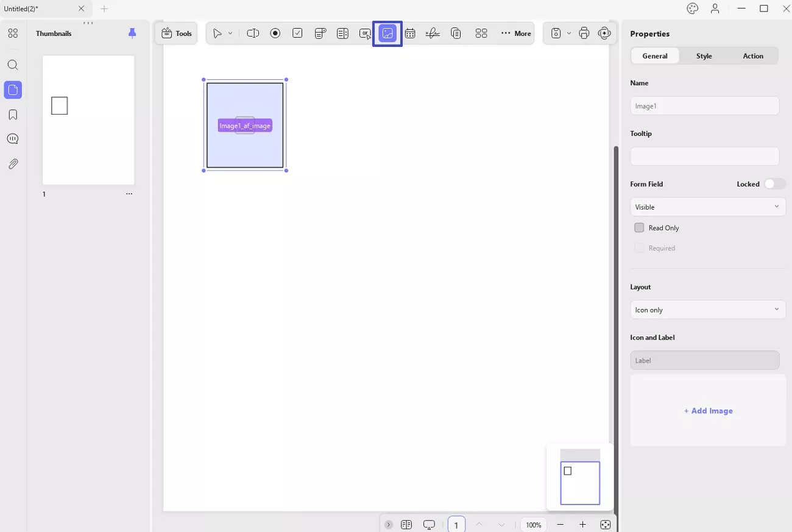
Task: Open the Comments panel icon
Action: [13, 139]
